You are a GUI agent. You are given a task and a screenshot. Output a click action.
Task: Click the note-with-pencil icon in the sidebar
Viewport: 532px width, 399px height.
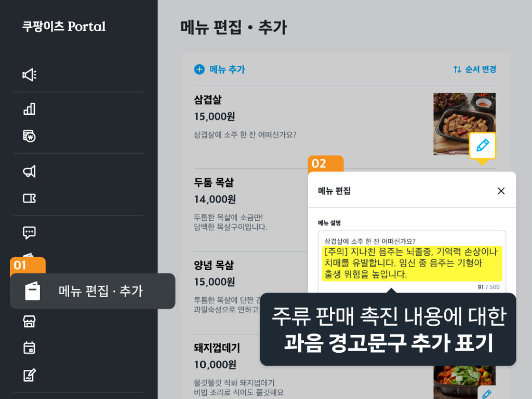(30, 375)
